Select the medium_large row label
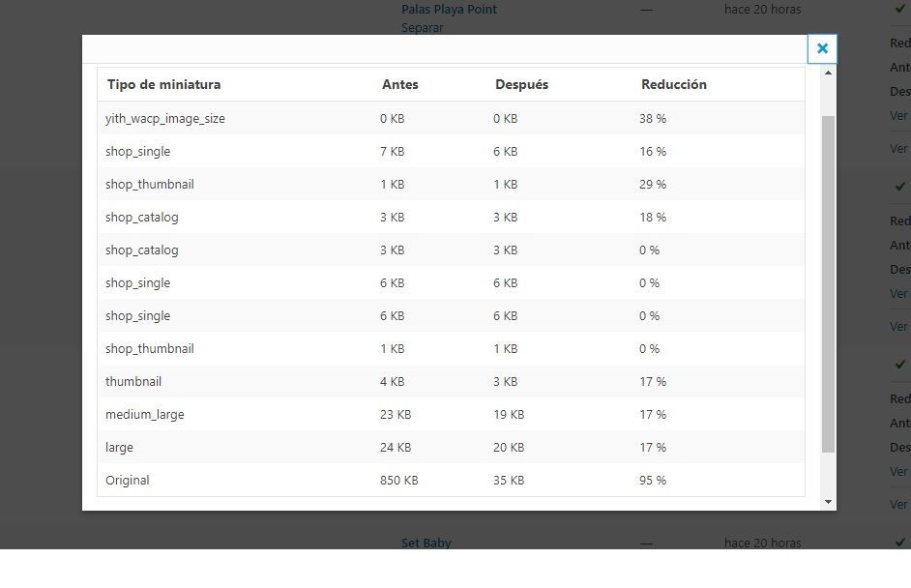The image size is (911, 588). [x=145, y=415]
